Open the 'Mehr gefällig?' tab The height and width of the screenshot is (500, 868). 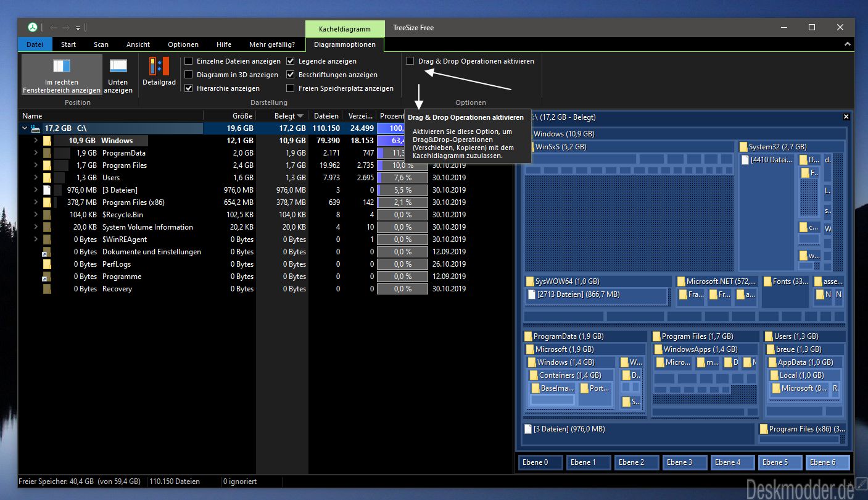(x=272, y=44)
